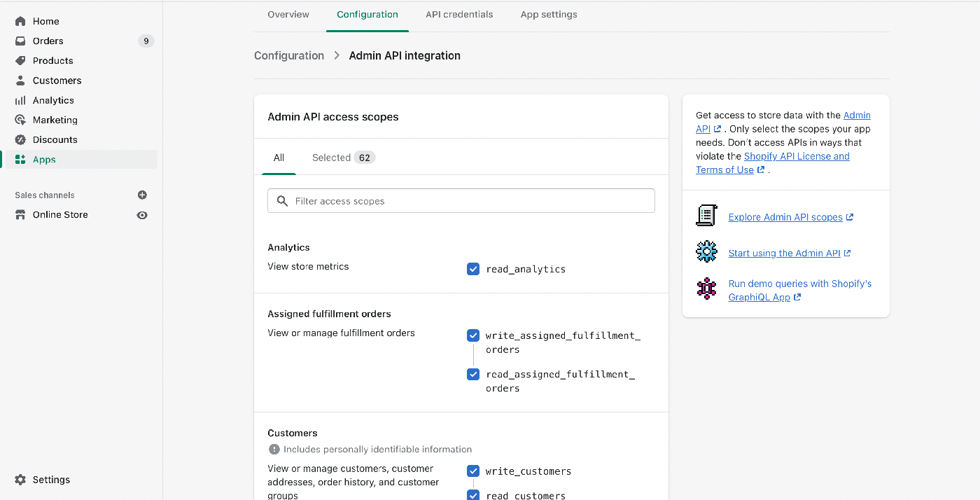Click the Settings gear icon
This screenshot has width=980, height=500.
click(x=20, y=480)
